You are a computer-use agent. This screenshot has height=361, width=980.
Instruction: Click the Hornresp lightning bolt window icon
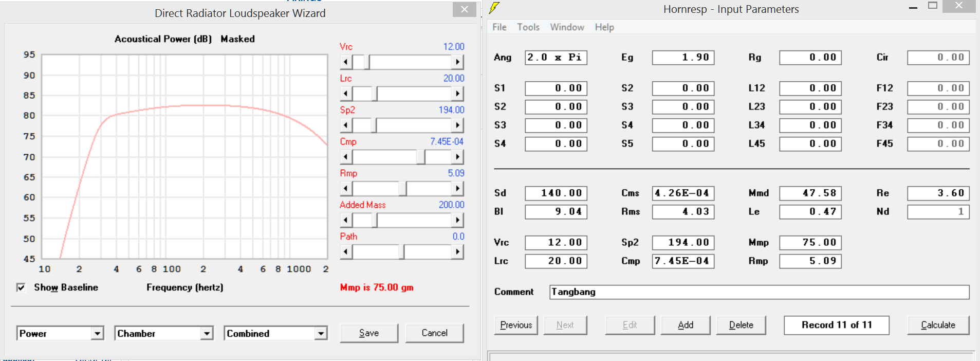[494, 8]
